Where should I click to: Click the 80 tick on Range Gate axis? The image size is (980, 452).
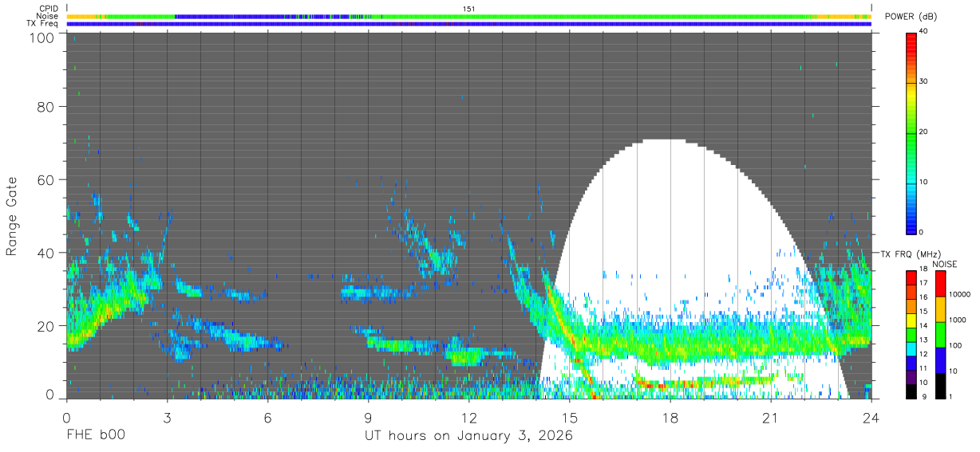click(x=45, y=107)
